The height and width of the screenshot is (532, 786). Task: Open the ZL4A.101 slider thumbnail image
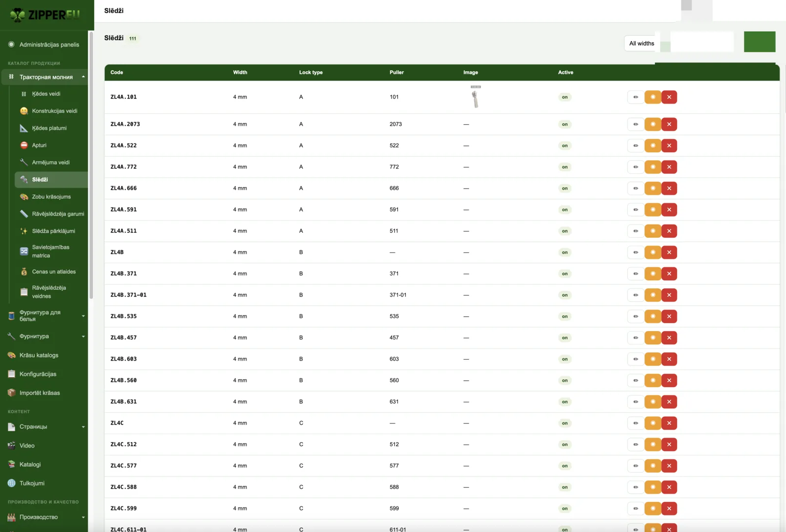coord(476,97)
